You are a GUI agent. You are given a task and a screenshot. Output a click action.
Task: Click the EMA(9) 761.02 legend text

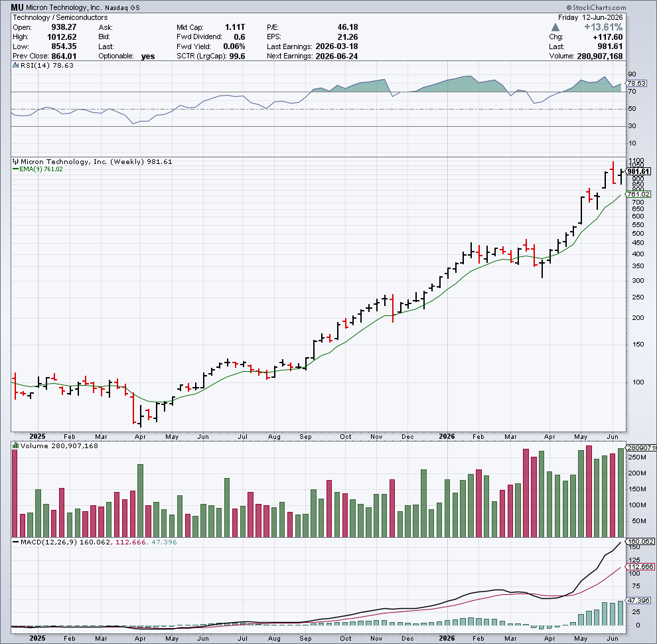point(41,169)
